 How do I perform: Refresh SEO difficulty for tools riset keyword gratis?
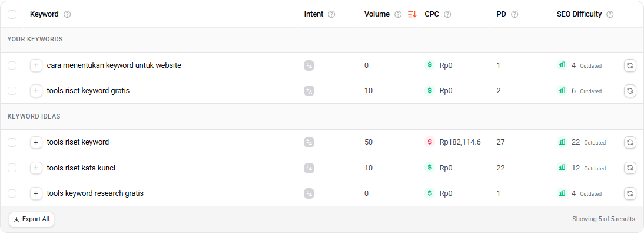pyautogui.click(x=630, y=91)
